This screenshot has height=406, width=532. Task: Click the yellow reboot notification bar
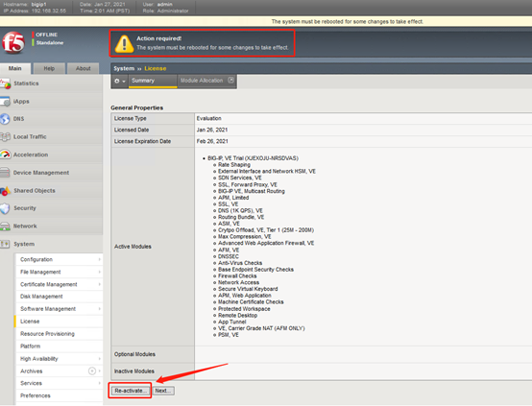(x=266, y=21)
